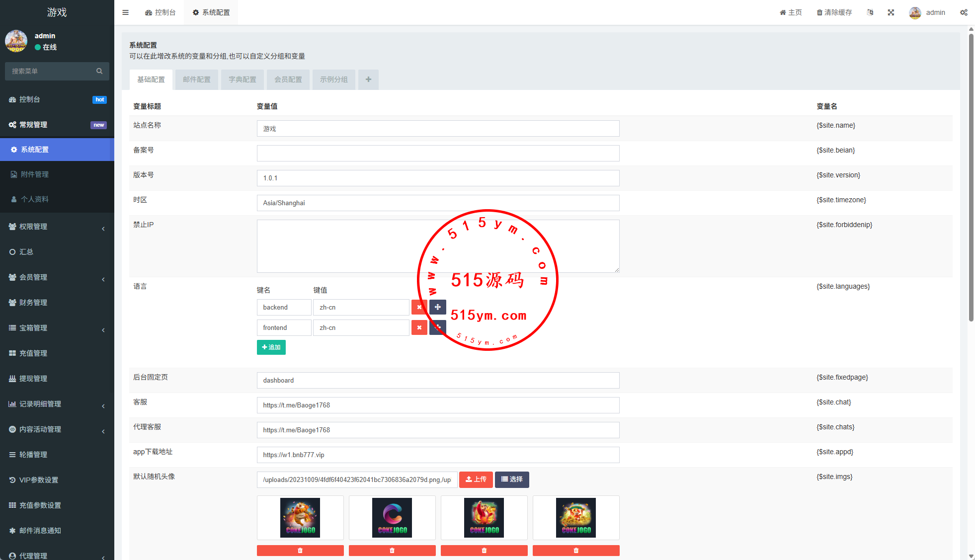Image resolution: width=975 pixels, height=560 pixels.
Task: Delete the frontend language row
Action: pos(419,327)
